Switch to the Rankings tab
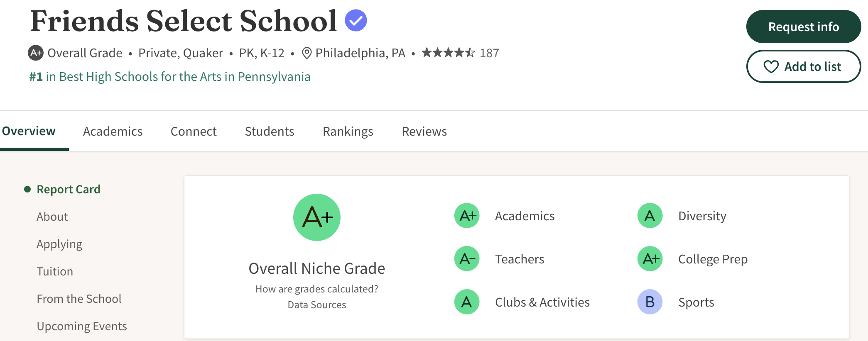 [x=348, y=131]
